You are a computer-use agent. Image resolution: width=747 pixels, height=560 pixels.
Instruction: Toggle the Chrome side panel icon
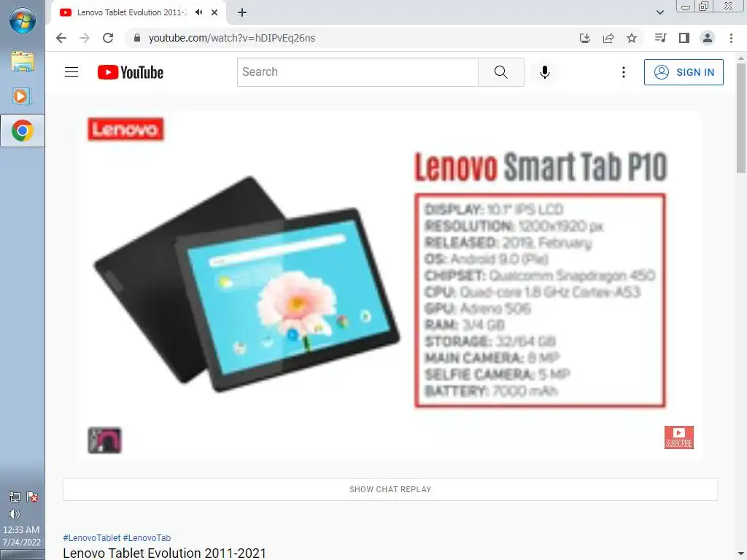coord(684,38)
